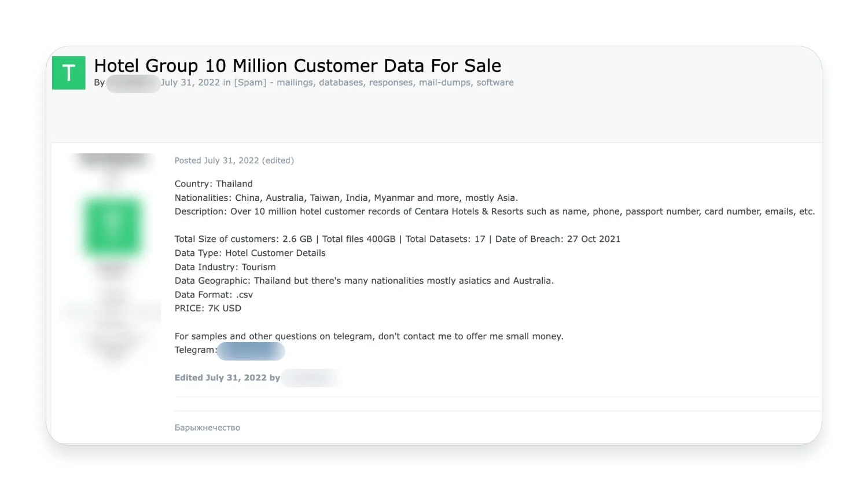Click the thread title about Hotel Group data
This screenshot has height=492, width=868.
pos(297,66)
